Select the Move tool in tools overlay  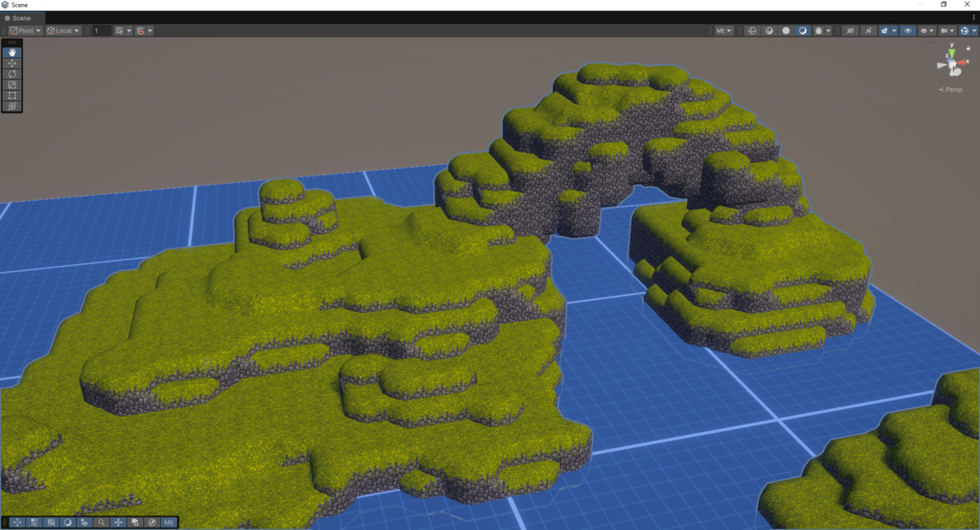tap(12, 63)
